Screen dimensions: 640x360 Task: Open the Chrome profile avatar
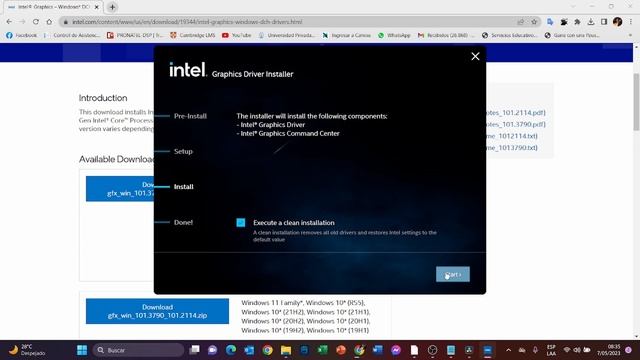tap(618, 22)
